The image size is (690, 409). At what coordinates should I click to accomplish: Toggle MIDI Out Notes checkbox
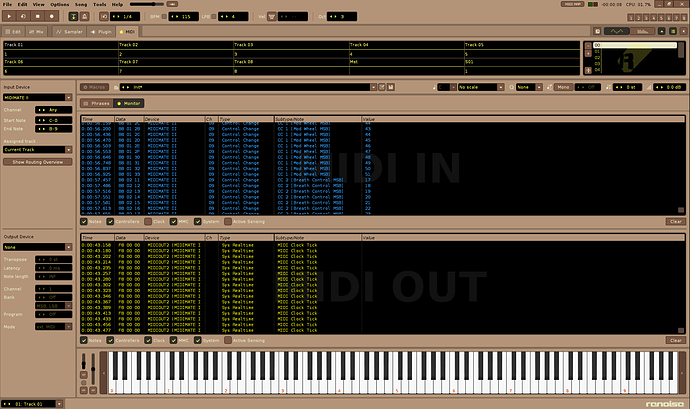[84, 340]
